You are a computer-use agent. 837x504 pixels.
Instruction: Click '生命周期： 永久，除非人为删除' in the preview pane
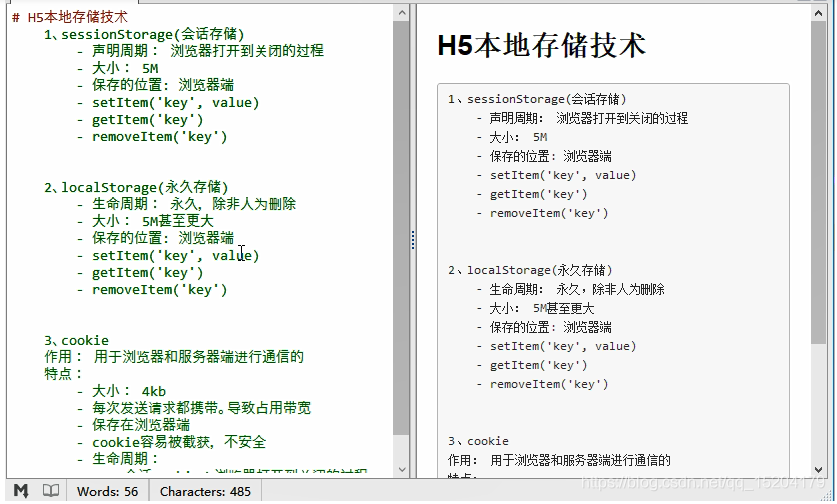click(x=571, y=289)
